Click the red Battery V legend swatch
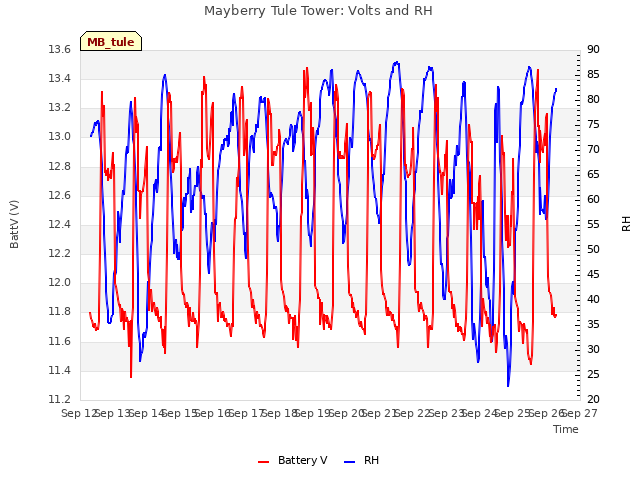 click(264, 461)
